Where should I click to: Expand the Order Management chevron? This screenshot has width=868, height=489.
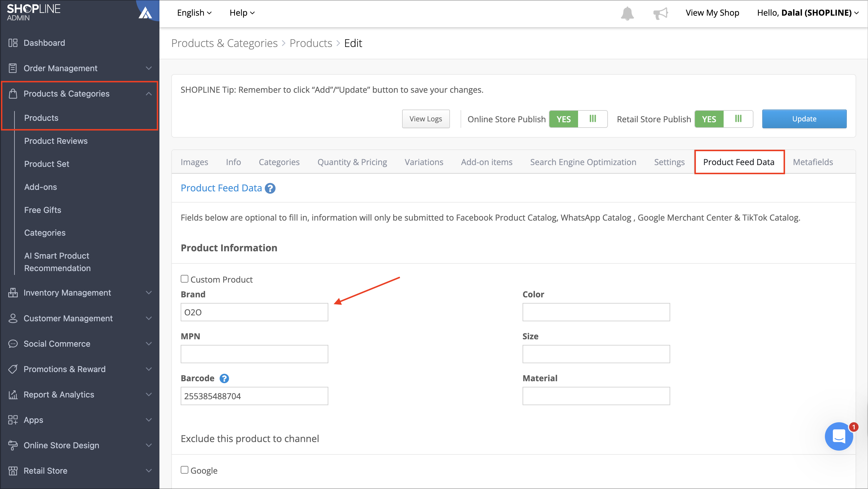149,68
